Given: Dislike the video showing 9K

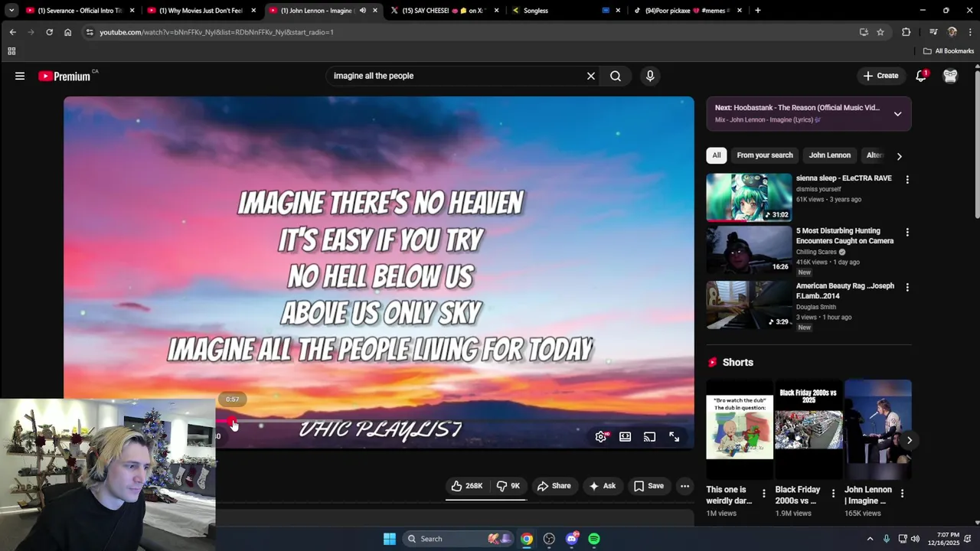Looking at the screenshot, I should pos(508,486).
